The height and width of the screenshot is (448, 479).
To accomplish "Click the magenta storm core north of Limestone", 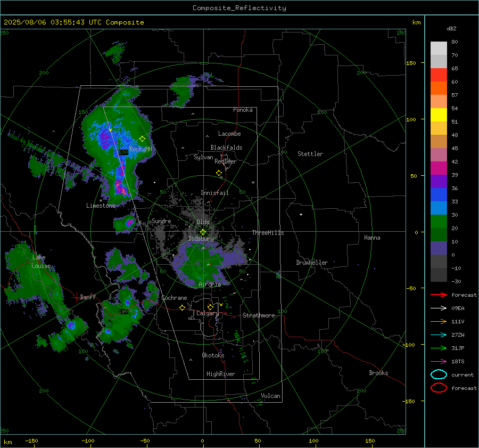I will [121, 188].
